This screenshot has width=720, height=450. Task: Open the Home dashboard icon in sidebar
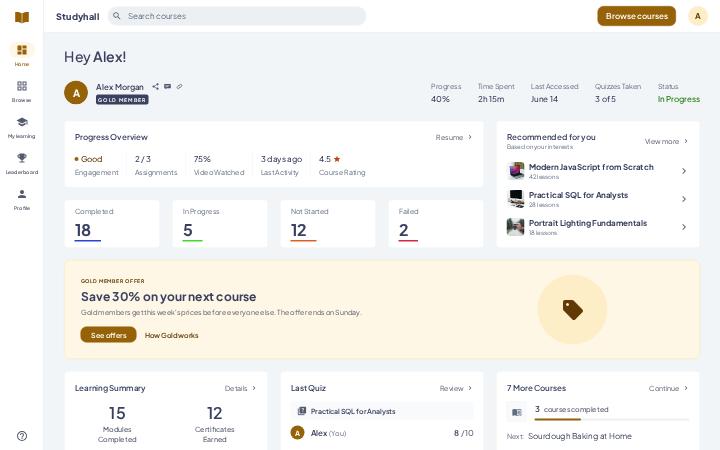pyautogui.click(x=22, y=50)
